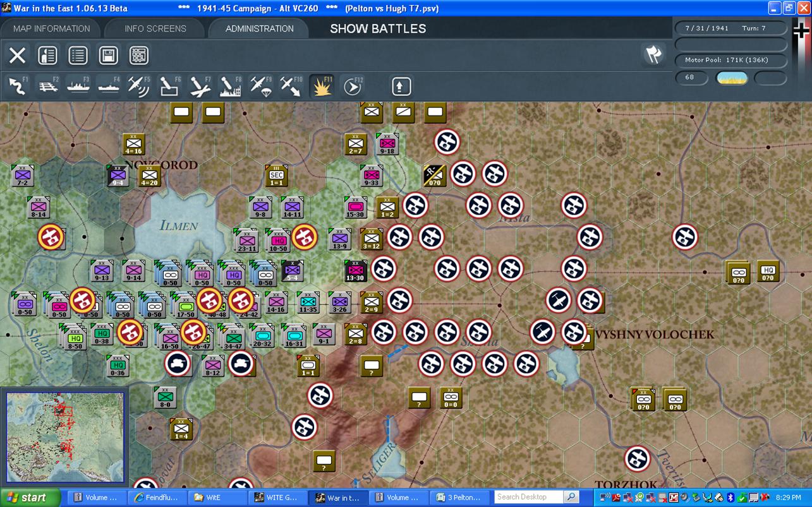Select the F5 air recon mode icon

coord(139,86)
